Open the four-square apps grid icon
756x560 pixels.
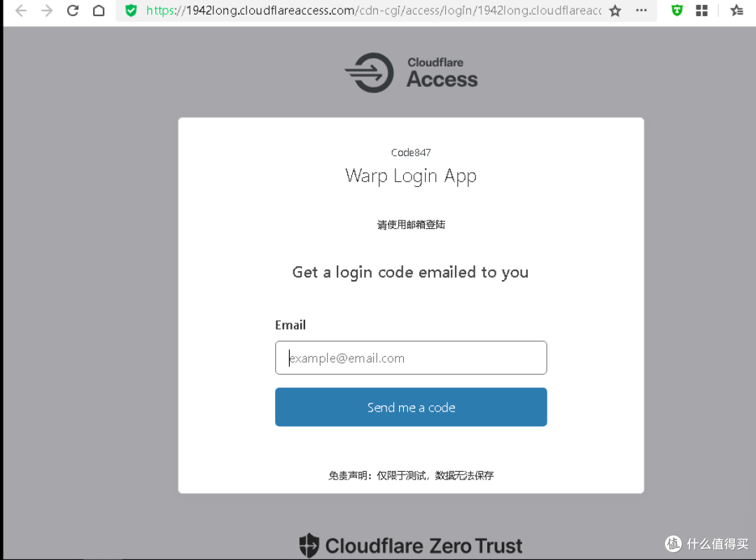[x=702, y=10]
